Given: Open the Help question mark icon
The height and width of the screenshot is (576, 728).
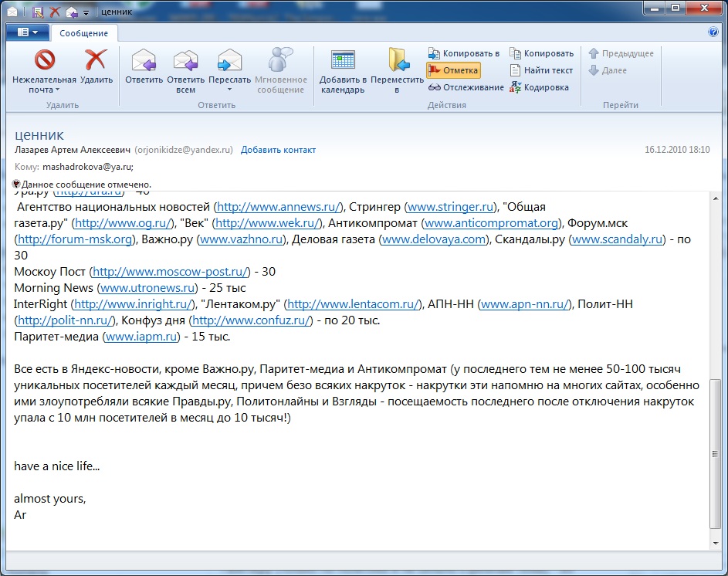Looking at the screenshot, I should 713,32.
